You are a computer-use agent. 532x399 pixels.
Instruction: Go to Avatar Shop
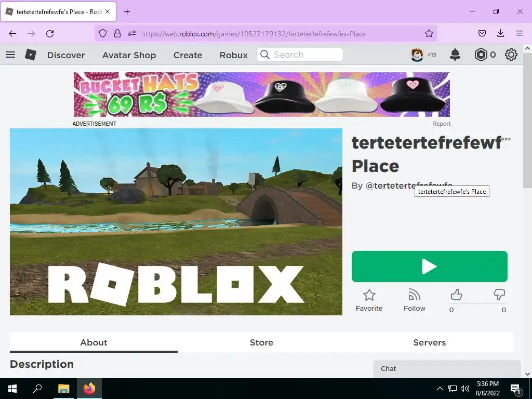pyautogui.click(x=129, y=55)
